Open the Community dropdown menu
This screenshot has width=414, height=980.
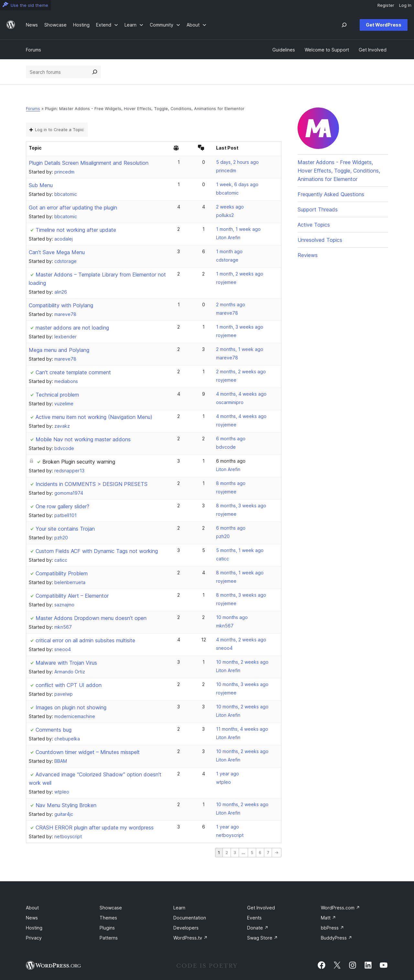coord(165,25)
